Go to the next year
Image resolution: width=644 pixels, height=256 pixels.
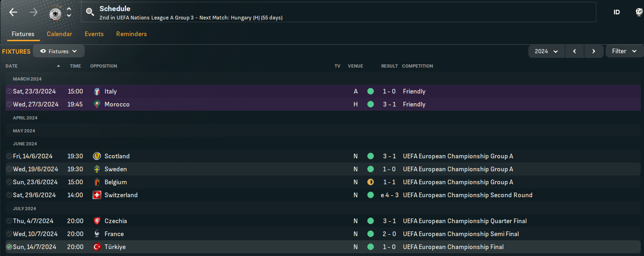click(x=594, y=51)
